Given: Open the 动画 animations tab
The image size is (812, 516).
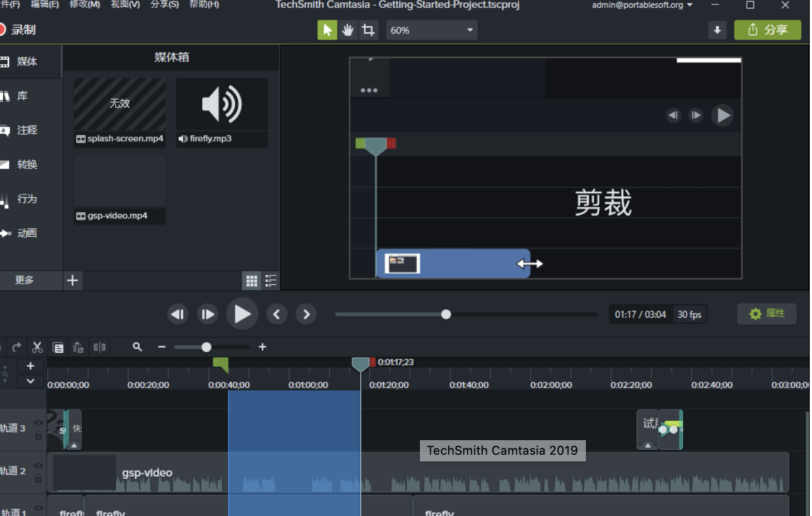Looking at the screenshot, I should tap(27, 233).
